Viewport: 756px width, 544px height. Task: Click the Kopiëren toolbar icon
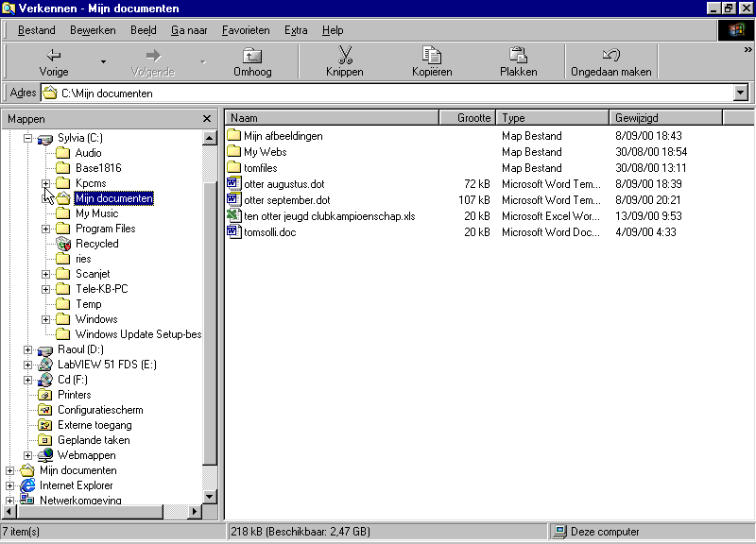(x=432, y=56)
